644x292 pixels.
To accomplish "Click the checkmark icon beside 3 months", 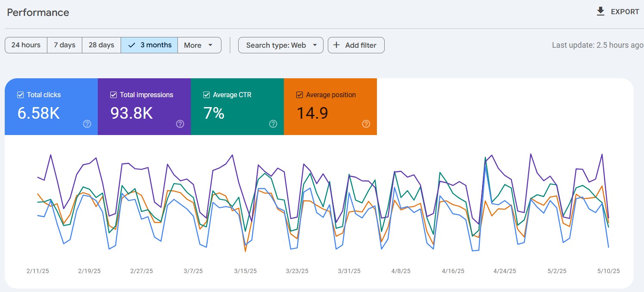I will click(132, 45).
